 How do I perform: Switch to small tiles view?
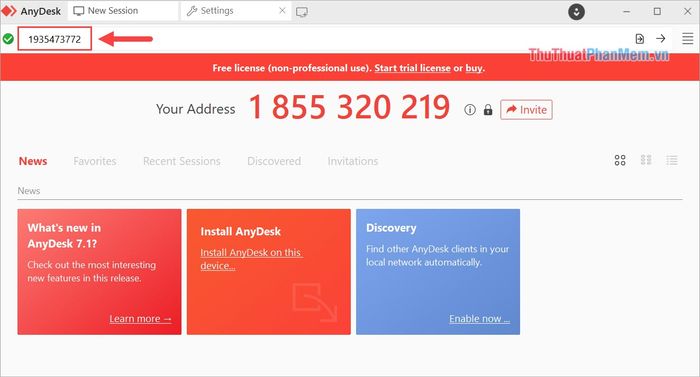tap(646, 160)
